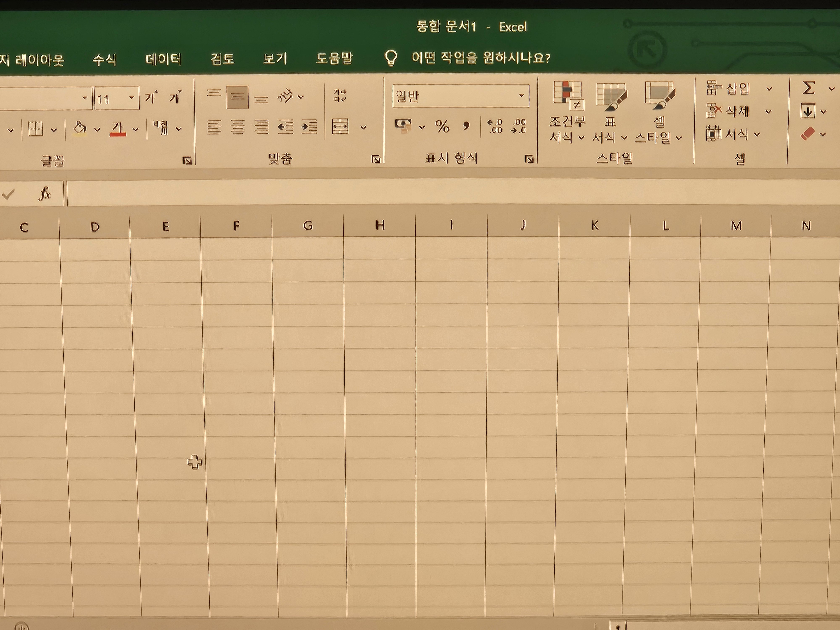
Task: Click the increase decimal icon
Action: (495, 126)
